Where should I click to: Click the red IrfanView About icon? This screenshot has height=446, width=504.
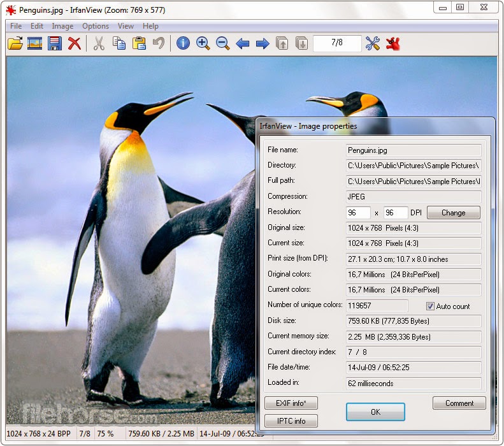pos(392,43)
